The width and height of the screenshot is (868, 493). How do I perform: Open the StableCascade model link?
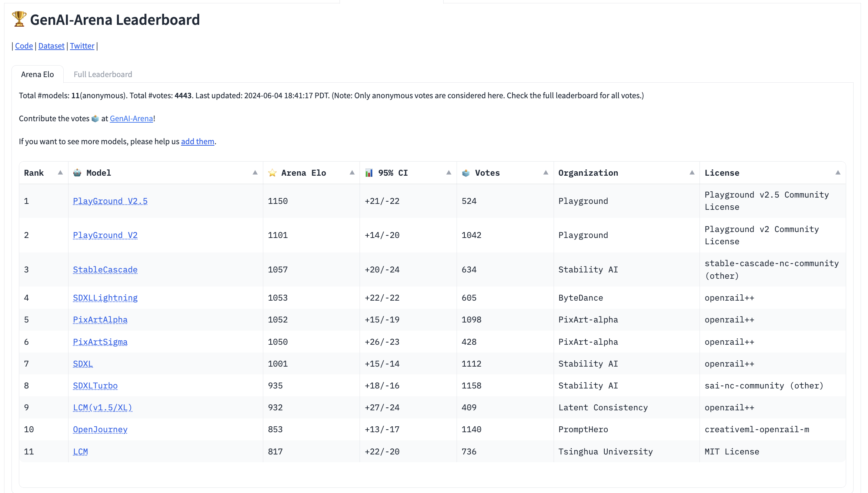point(105,269)
